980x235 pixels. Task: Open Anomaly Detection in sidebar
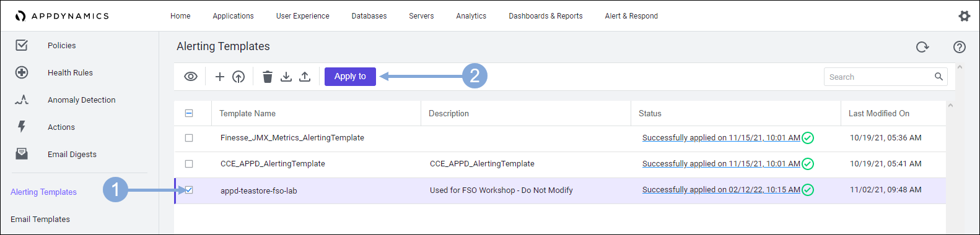(81, 100)
